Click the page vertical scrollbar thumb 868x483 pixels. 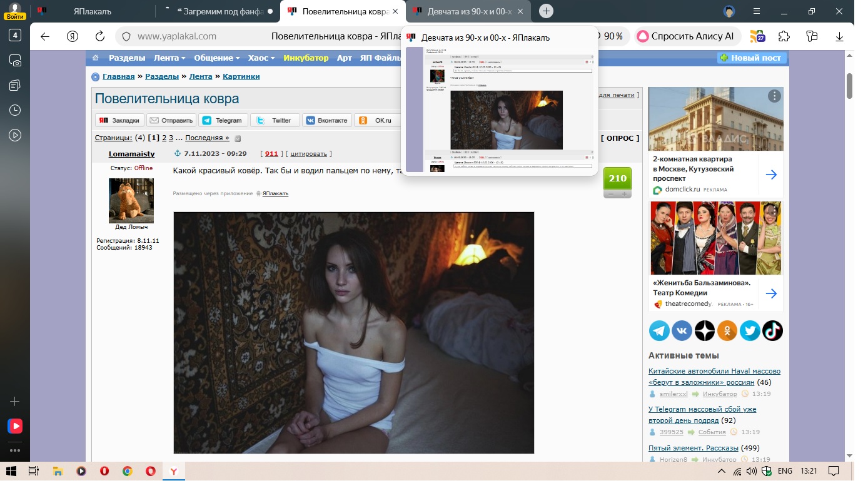pyautogui.click(x=850, y=86)
